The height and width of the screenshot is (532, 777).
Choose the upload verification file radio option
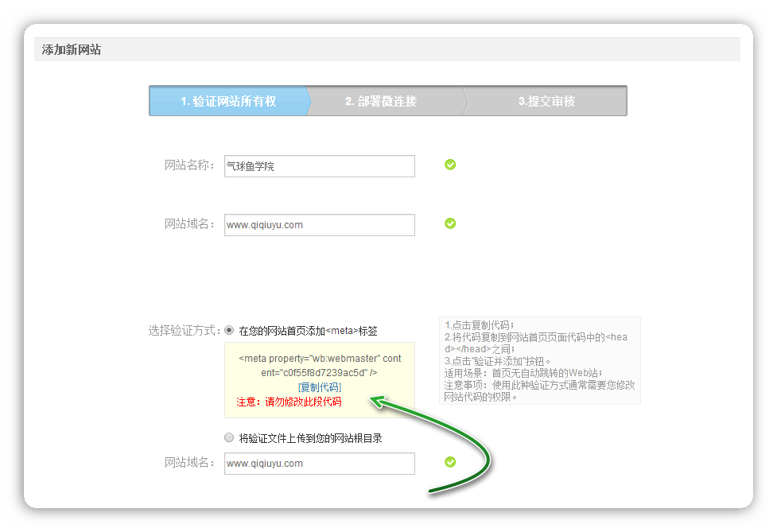(x=230, y=438)
